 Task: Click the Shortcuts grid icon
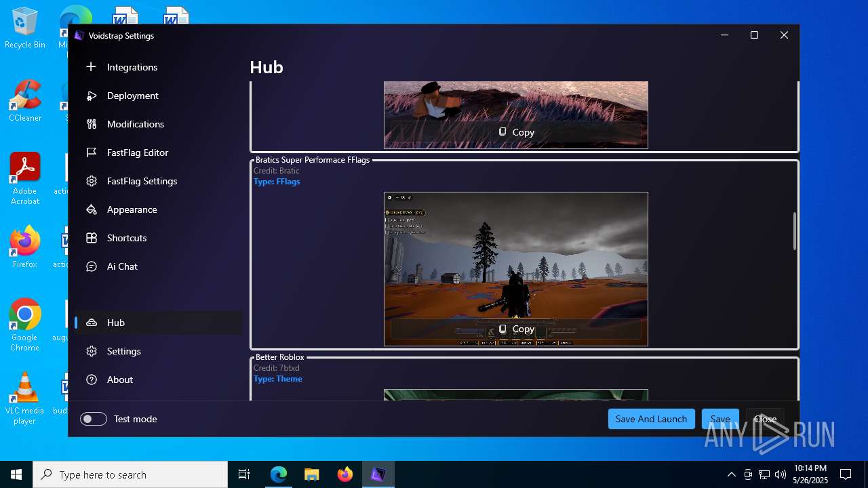tap(92, 238)
